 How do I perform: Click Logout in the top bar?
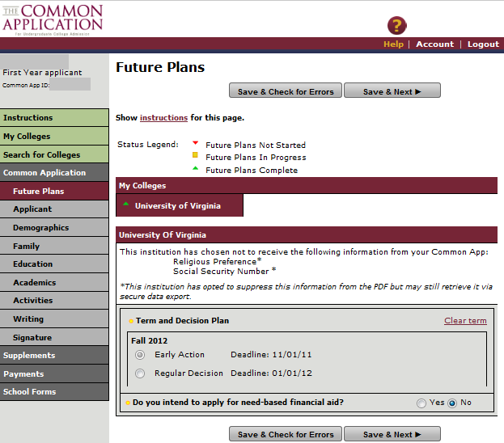tap(483, 44)
